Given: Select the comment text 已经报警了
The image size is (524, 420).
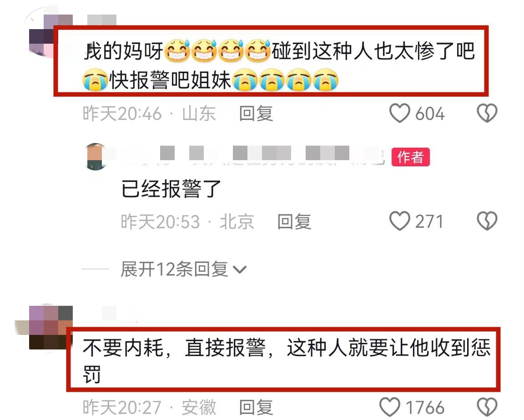Looking at the screenshot, I should click(171, 188).
